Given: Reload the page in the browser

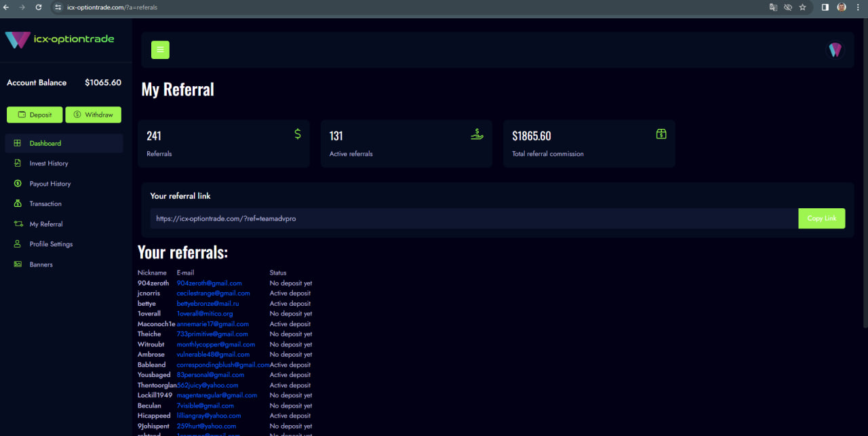Looking at the screenshot, I should (x=38, y=7).
